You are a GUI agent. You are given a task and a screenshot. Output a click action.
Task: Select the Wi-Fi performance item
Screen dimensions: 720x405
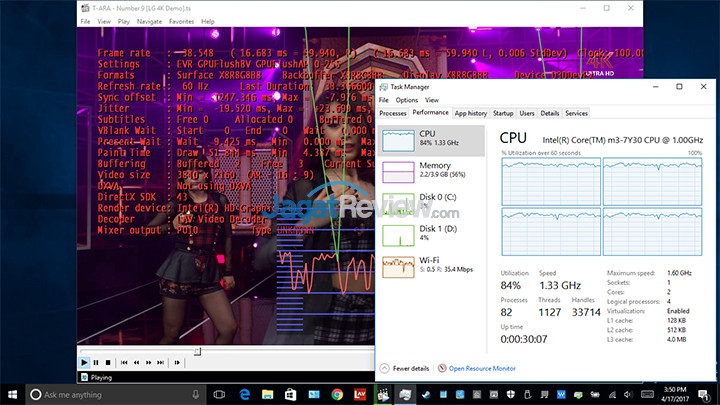pyautogui.click(x=432, y=267)
